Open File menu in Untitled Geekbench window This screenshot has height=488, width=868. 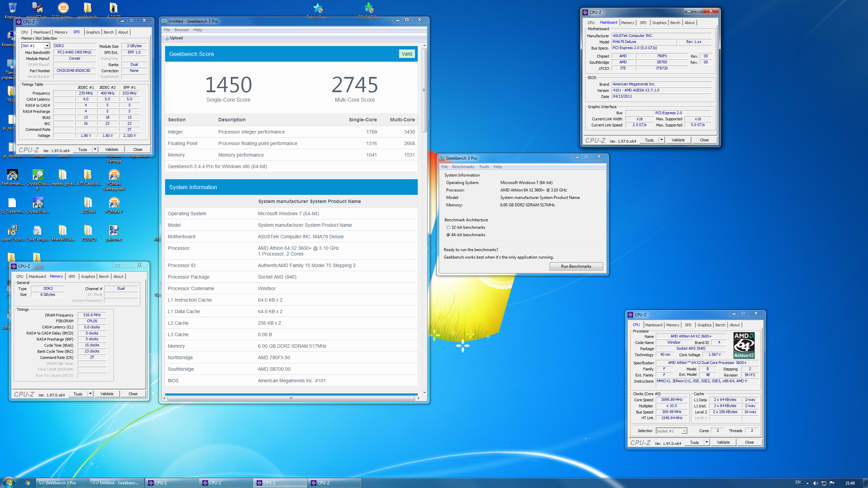(x=167, y=30)
